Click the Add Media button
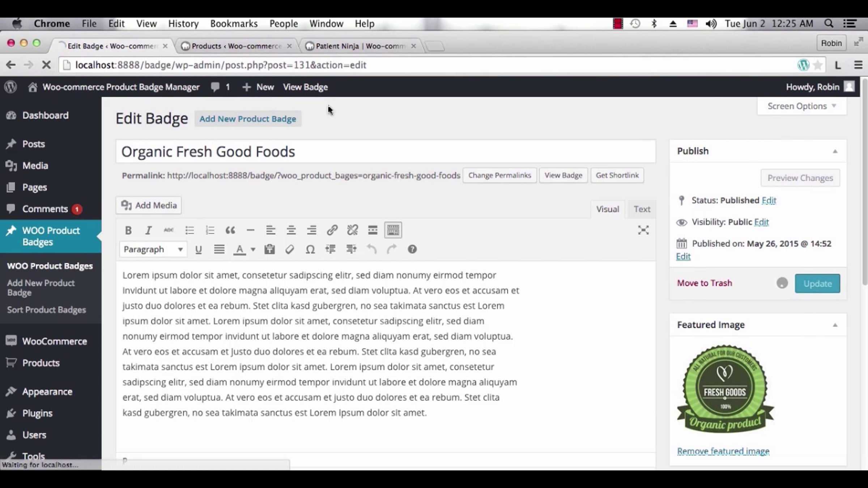The height and width of the screenshot is (488, 868). point(149,205)
